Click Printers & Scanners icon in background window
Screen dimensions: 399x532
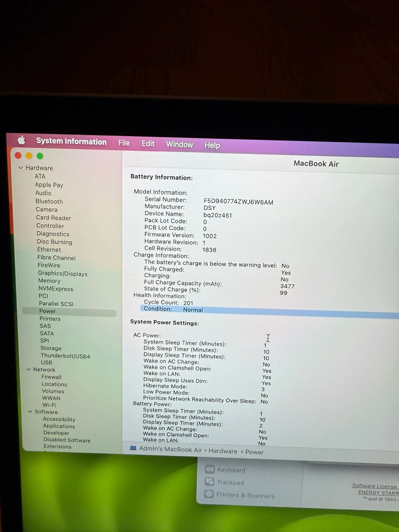click(209, 494)
